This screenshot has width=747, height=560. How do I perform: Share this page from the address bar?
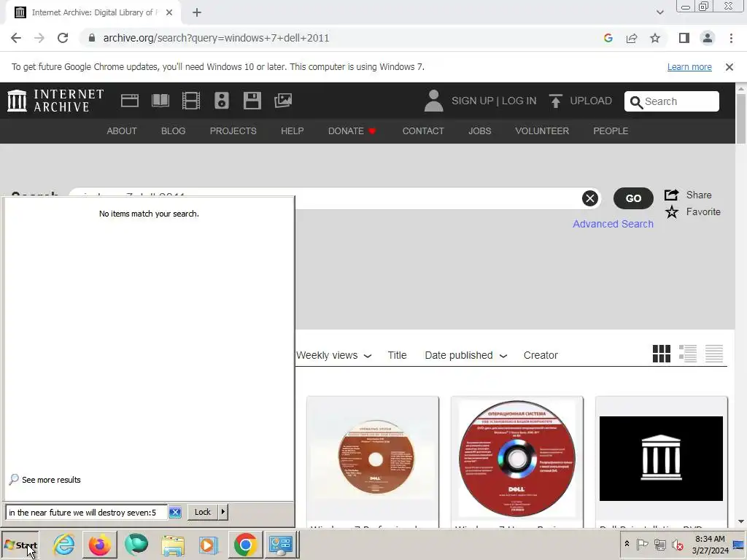(632, 38)
